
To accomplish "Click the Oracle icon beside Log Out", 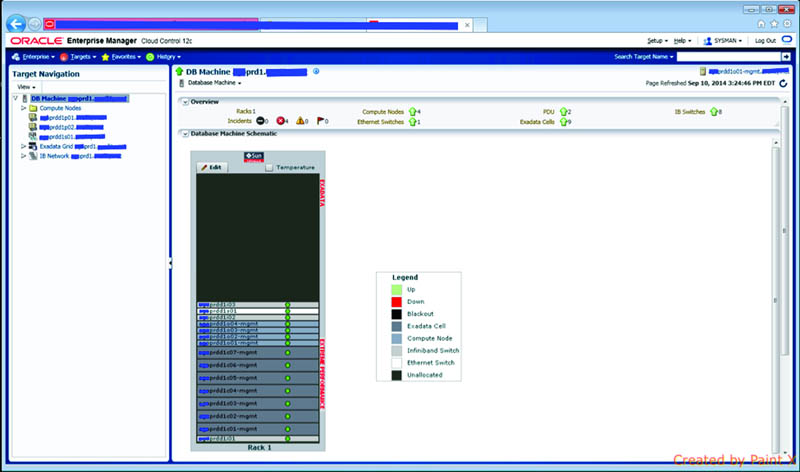I will tap(787, 40).
